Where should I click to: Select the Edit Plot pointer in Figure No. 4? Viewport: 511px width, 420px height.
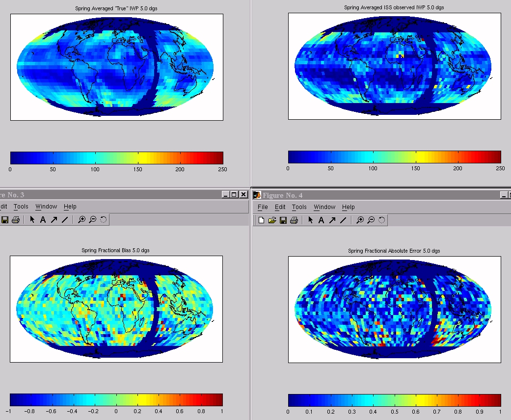coord(310,220)
